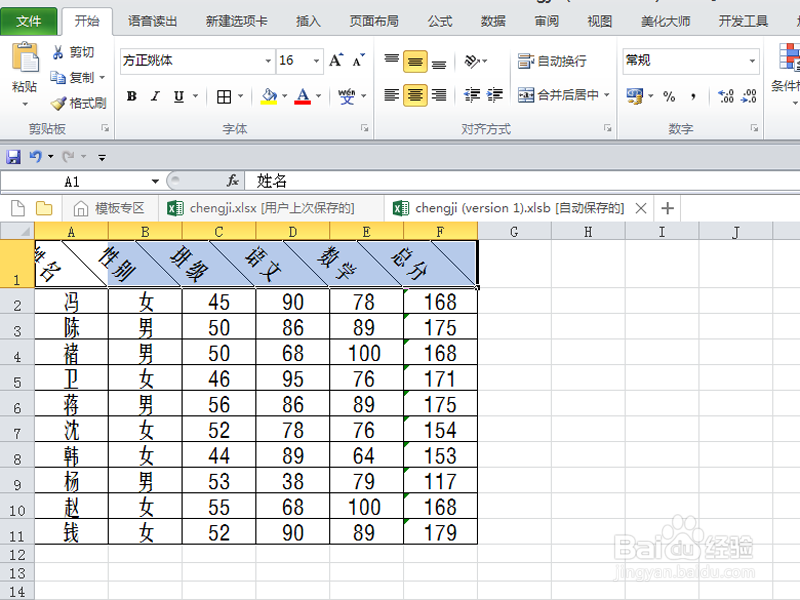Expand the underline options arrow
The height and width of the screenshot is (600, 800).
195,96
